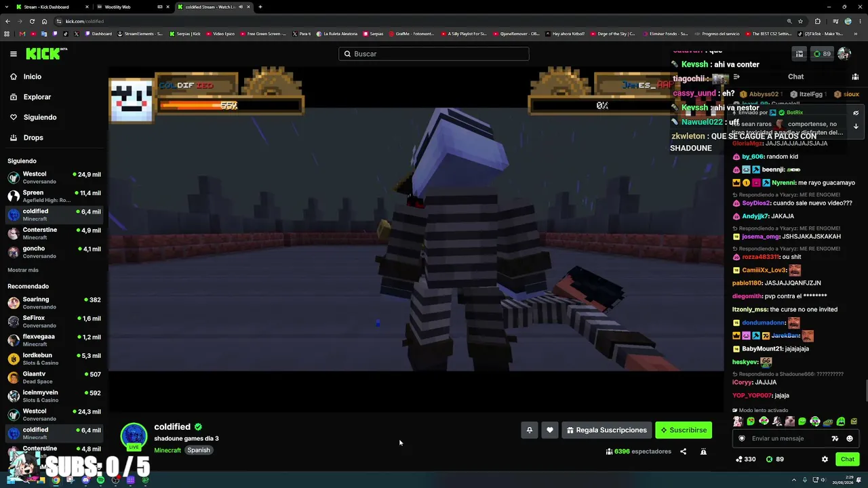This screenshot has width=868, height=488.
Task: Report the stream with the alert icon
Action: (703, 451)
